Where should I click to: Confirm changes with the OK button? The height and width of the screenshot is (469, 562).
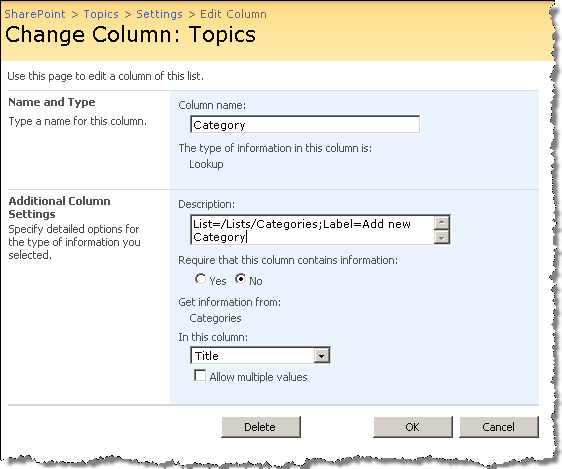[x=413, y=427]
